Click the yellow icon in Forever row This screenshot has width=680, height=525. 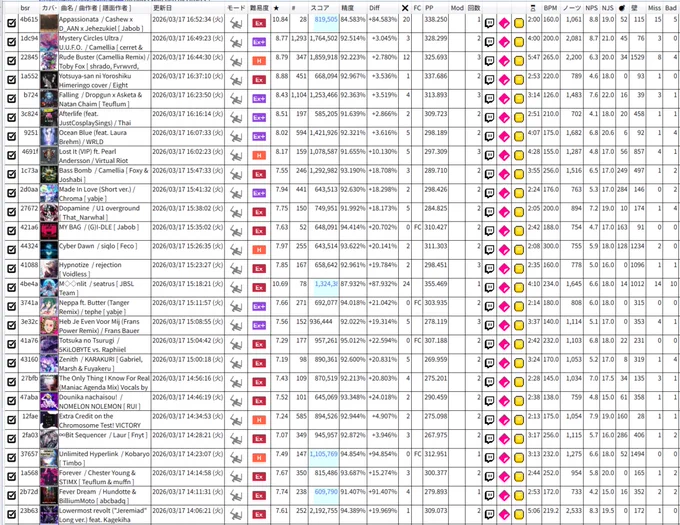coord(519,477)
